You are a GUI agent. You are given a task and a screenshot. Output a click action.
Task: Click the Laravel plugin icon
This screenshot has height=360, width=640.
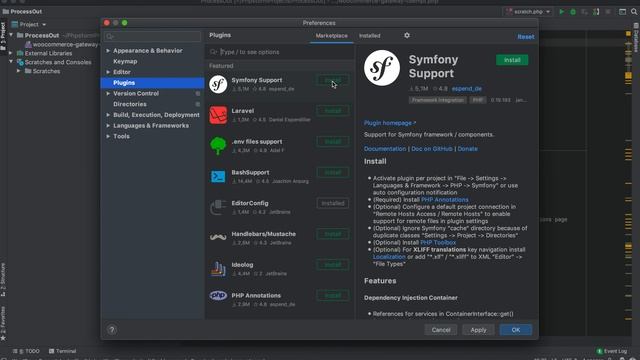218,115
